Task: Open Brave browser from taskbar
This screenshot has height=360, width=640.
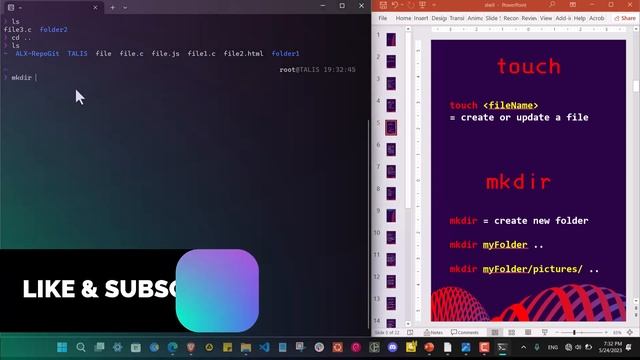Action: pyautogui.click(x=191, y=347)
